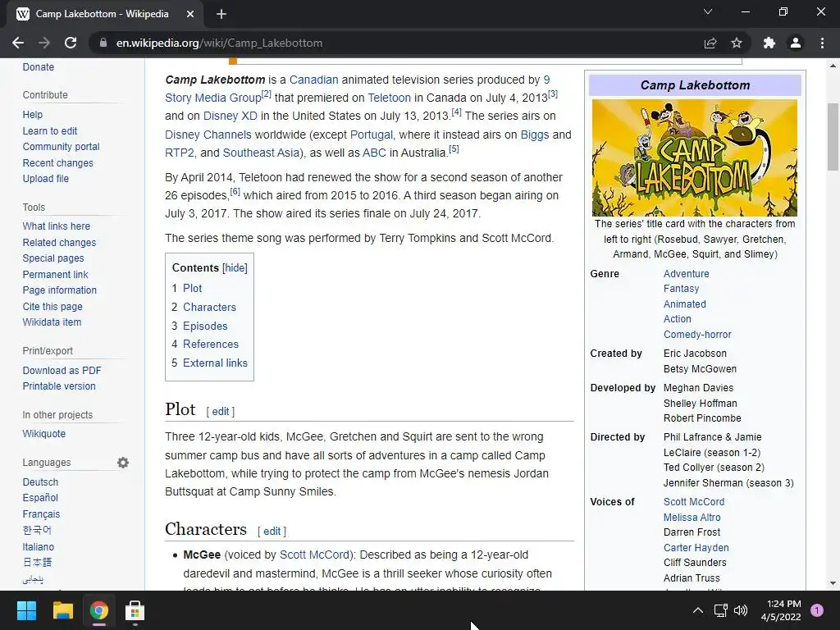Viewport: 840px width, 630px height.
Task: Go back to the previous page
Action: 18,43
